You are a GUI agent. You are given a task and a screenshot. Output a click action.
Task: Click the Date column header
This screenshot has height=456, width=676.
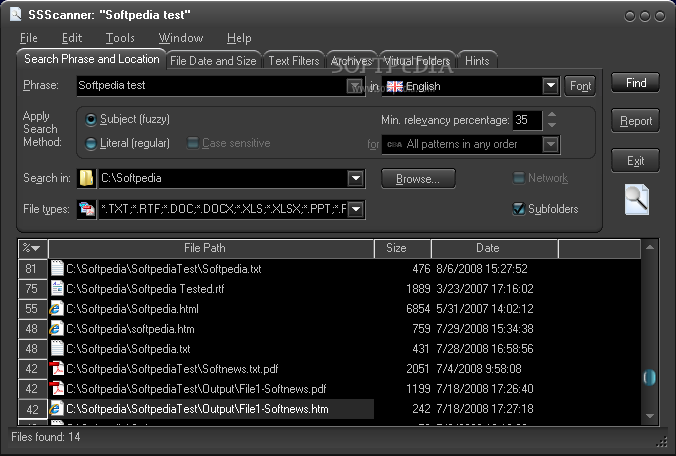click(494, 248)
